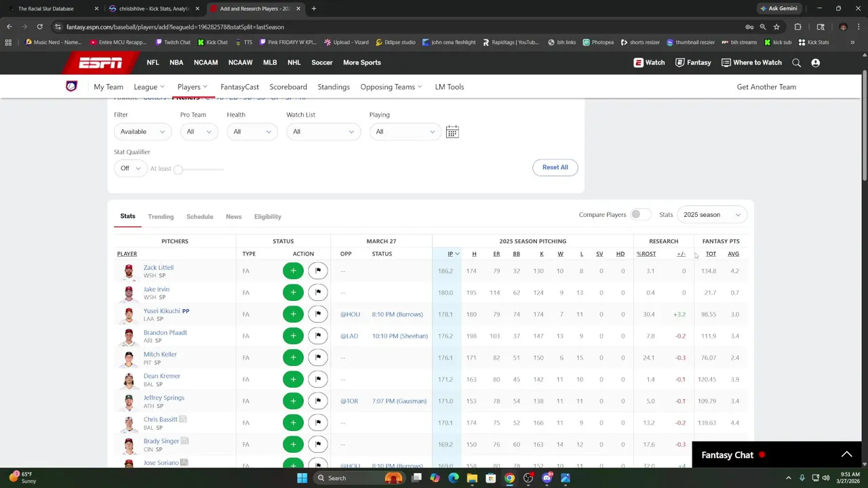
Task: Switch to the News tab
Action: click(234, 217)
